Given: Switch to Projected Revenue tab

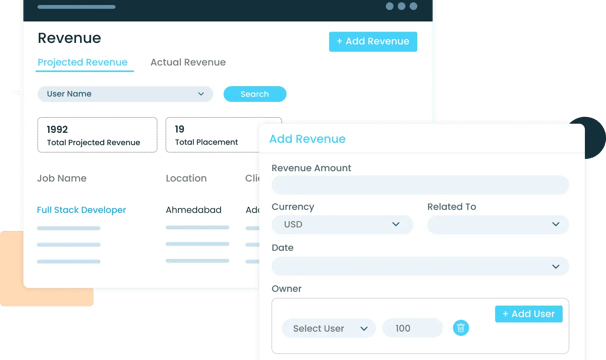Looking at the screenshot, I should pos(83,62).
